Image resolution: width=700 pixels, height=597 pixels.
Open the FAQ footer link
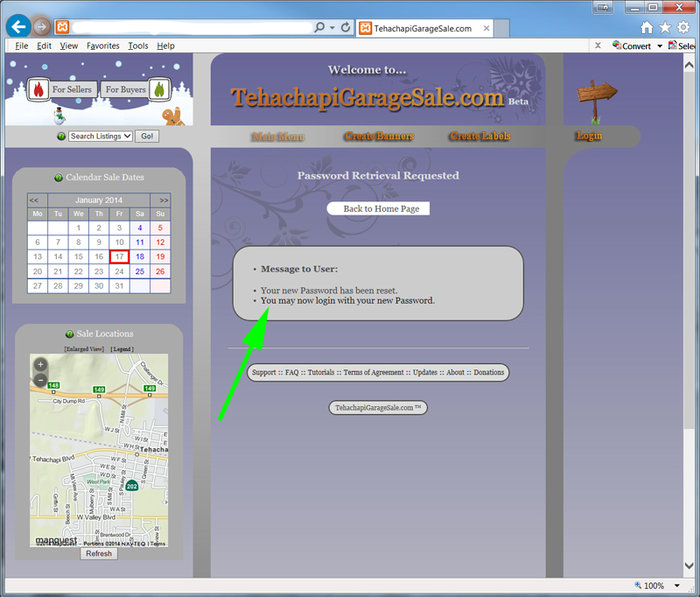(292, 372)
